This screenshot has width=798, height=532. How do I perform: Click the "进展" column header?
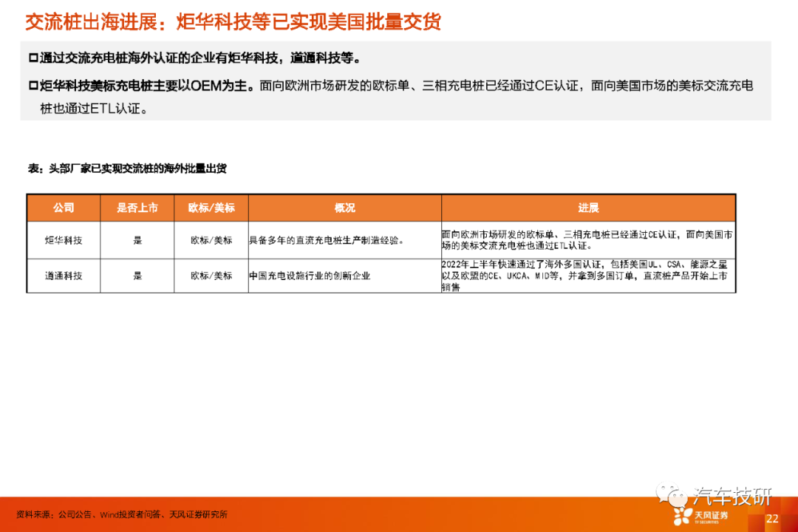point(588,208)
